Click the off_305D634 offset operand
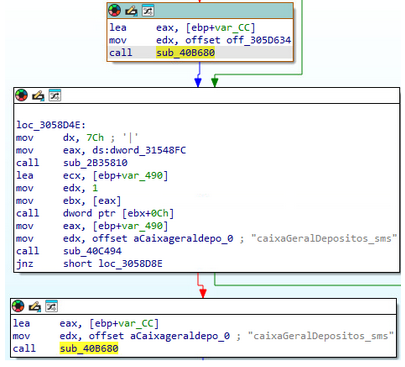 coord(258,40)
